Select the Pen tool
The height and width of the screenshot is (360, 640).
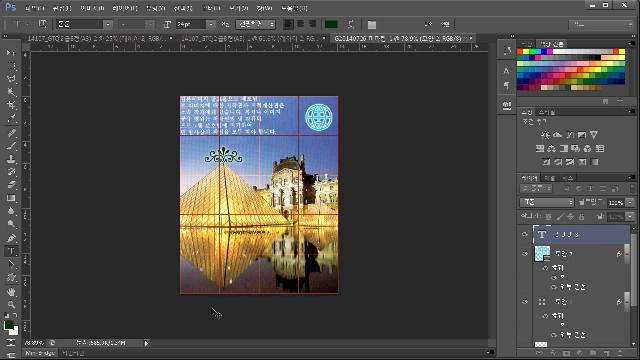pos(11,238)
